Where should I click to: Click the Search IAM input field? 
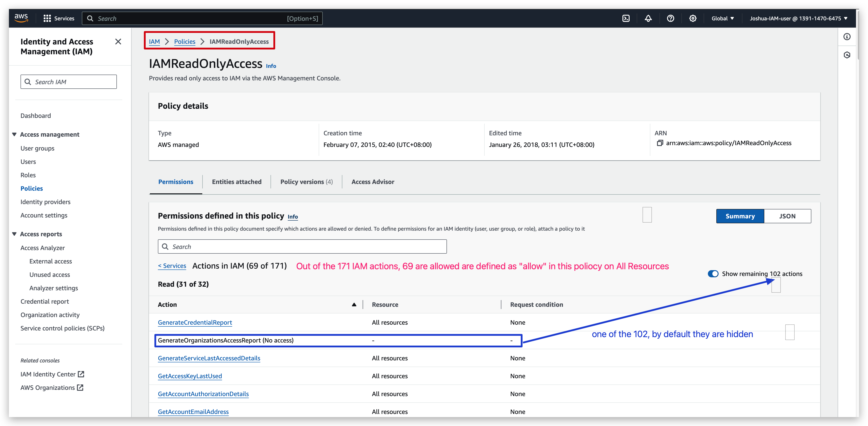[x=69, y=82]
